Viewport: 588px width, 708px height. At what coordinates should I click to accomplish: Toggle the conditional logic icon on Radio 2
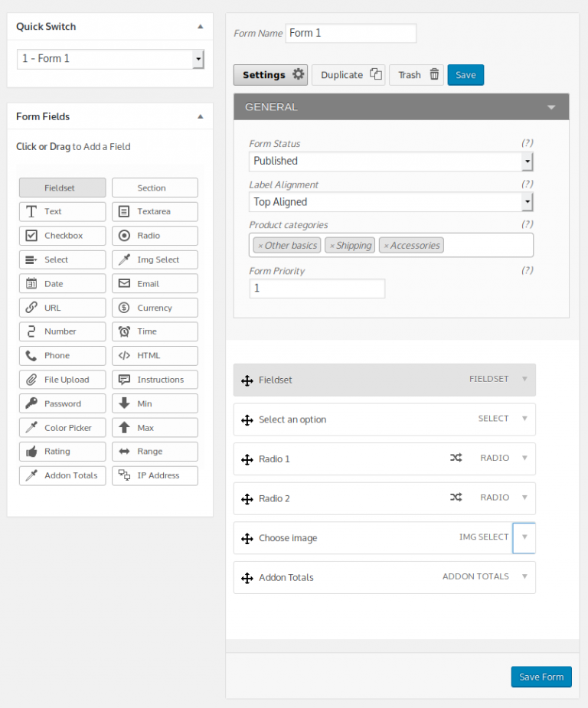457,498
